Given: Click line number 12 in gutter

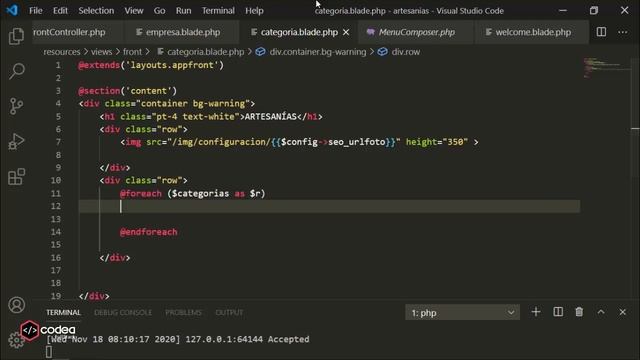Looking at the screenshot, I should (56, 206).
